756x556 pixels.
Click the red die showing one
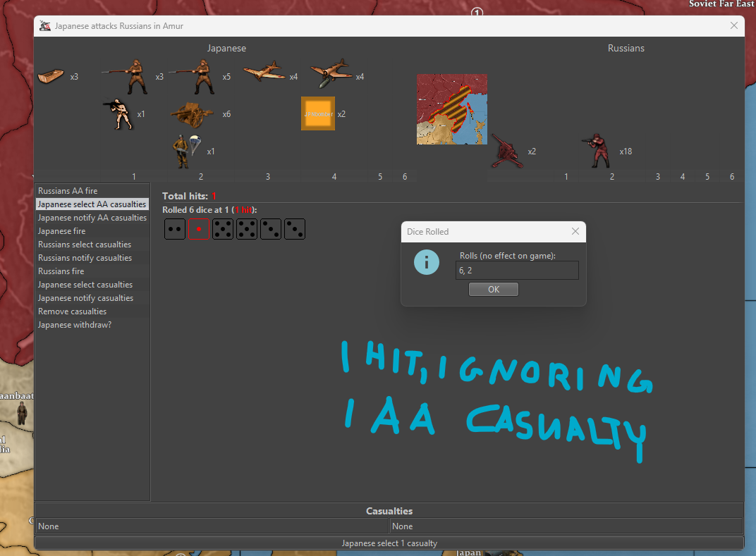pyautogui.click(x=199, y=229)
